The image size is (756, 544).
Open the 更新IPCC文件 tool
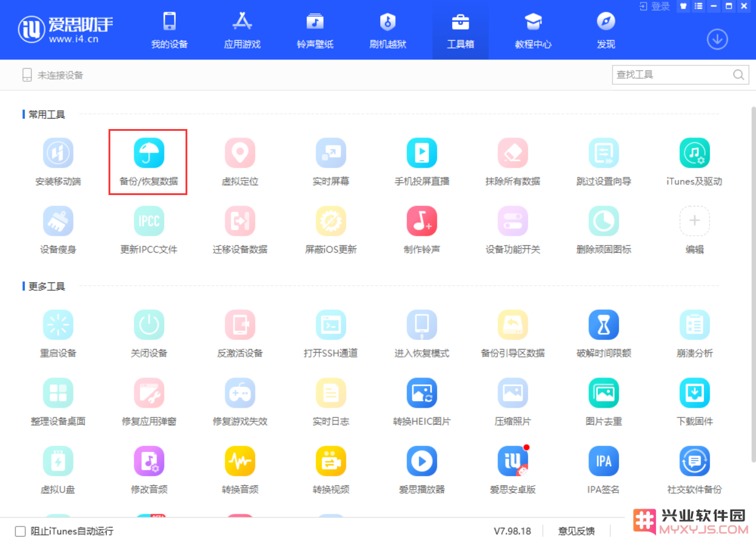[x=149, y=230]
